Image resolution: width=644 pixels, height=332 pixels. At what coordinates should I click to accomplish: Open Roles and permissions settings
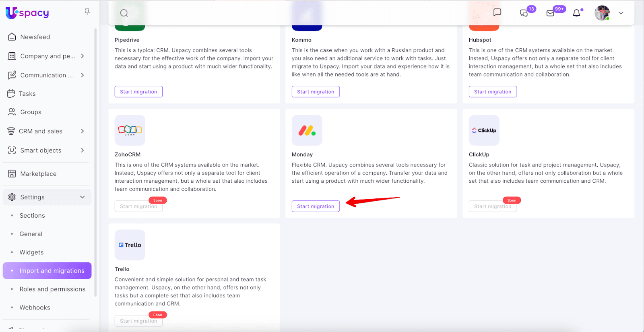click(x=52, y=289)
